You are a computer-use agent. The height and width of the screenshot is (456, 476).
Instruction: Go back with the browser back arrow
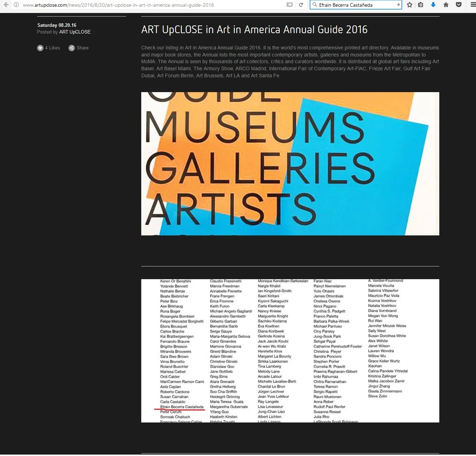pyautogui.click(x=6, y=5)
